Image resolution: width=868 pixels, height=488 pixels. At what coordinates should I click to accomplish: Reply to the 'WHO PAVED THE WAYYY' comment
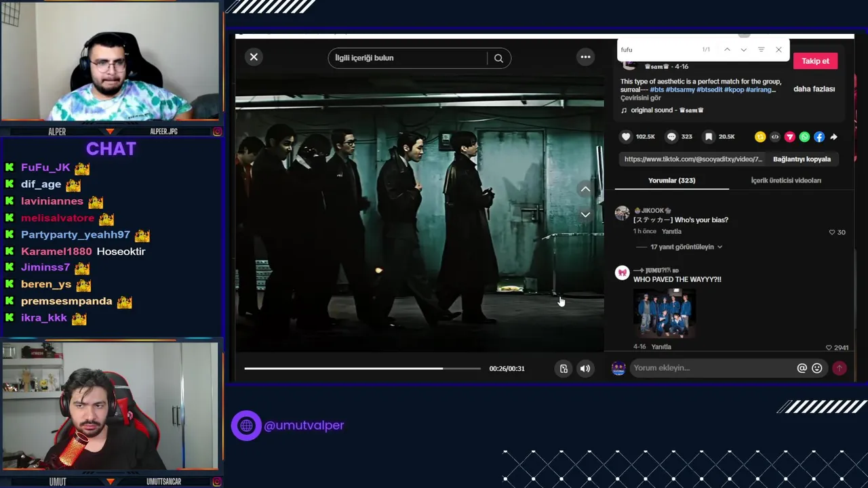[x=661, y=346]
